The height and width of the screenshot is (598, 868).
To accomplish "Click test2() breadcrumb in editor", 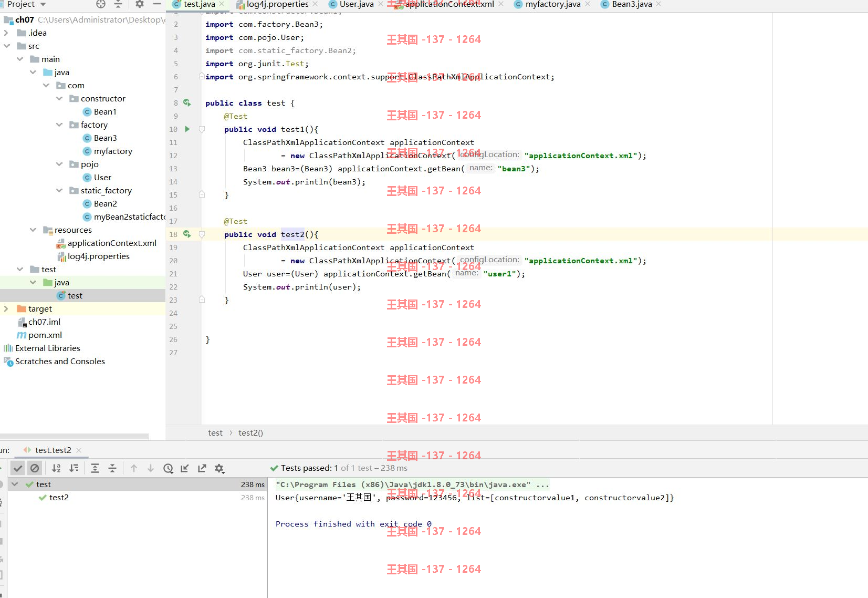I will point(250,433).
